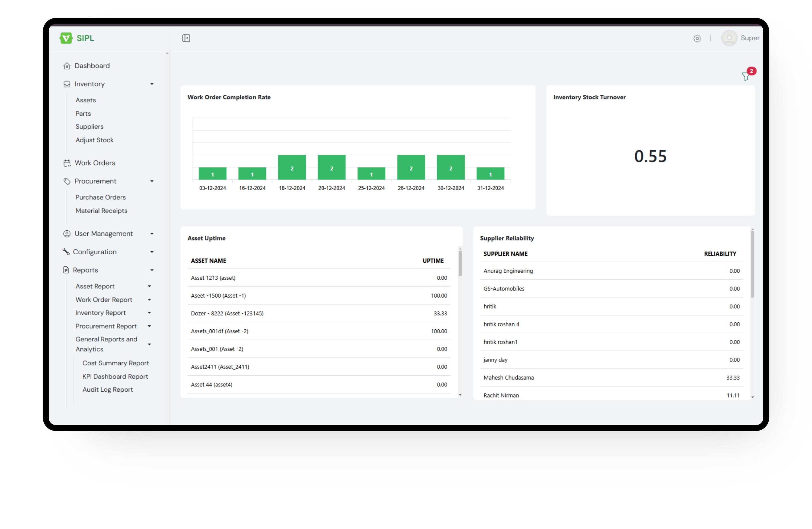This screenshot has height=529, width=812.
Task: Click the 18-12-2024 green bar
Action: tap(292, 167)
